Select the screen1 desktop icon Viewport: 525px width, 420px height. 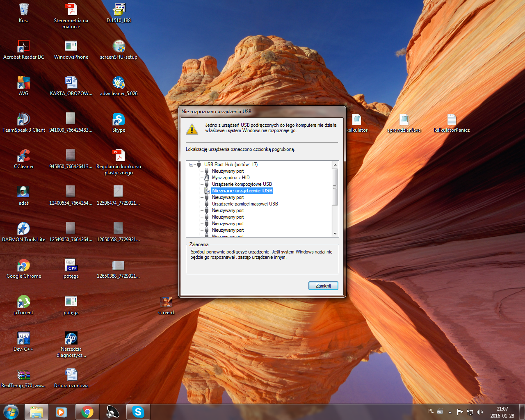pos(166,302)
